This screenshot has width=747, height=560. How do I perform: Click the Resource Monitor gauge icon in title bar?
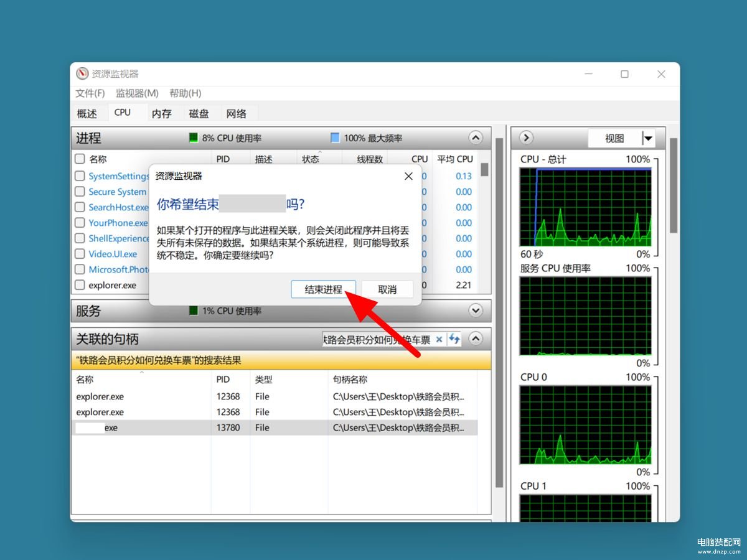coord(82,74)
